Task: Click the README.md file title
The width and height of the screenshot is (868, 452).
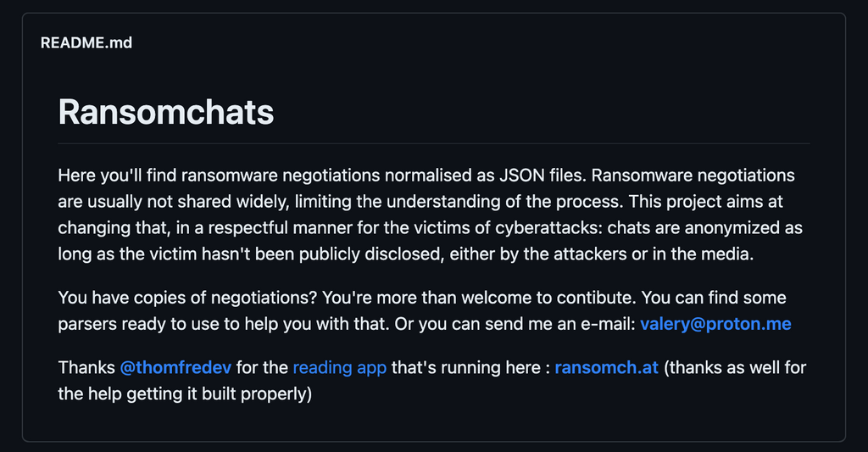Action: pos(86,42)
